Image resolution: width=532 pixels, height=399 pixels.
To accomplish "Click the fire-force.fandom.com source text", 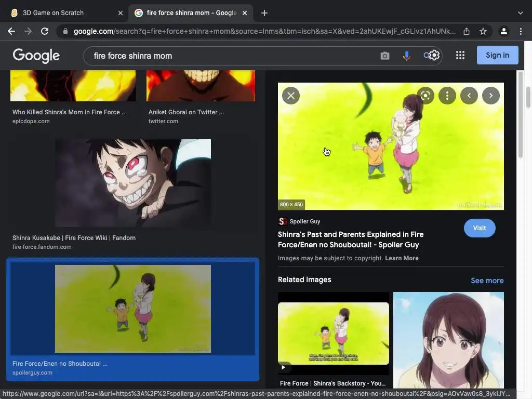I will point(42,247).
